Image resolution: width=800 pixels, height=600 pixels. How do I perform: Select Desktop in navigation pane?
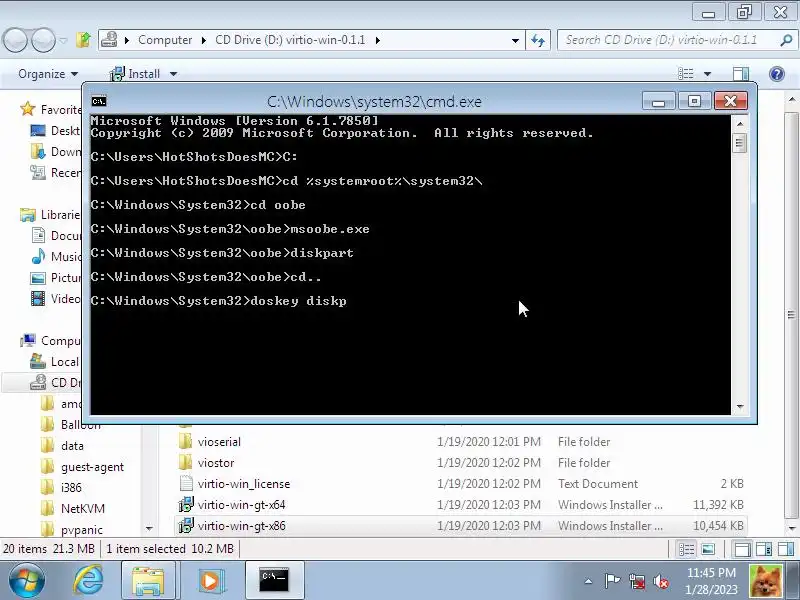click(x=55, y=131)
